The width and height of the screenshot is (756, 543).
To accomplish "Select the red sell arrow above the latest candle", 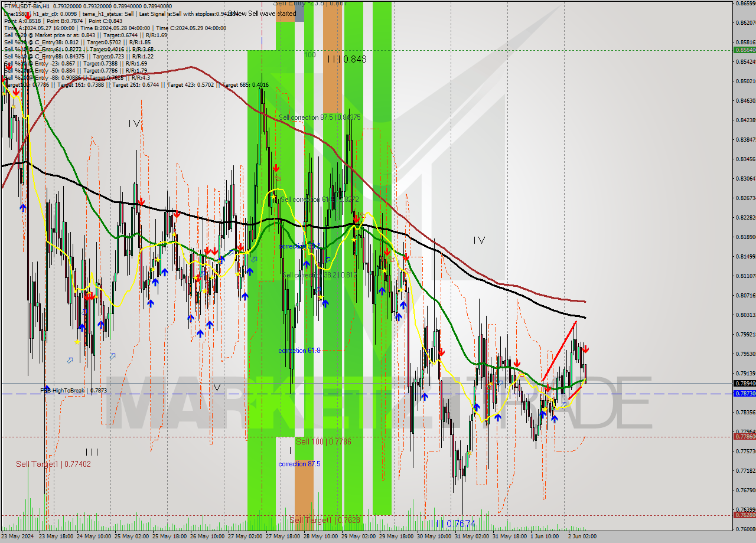I will [585, 349].
